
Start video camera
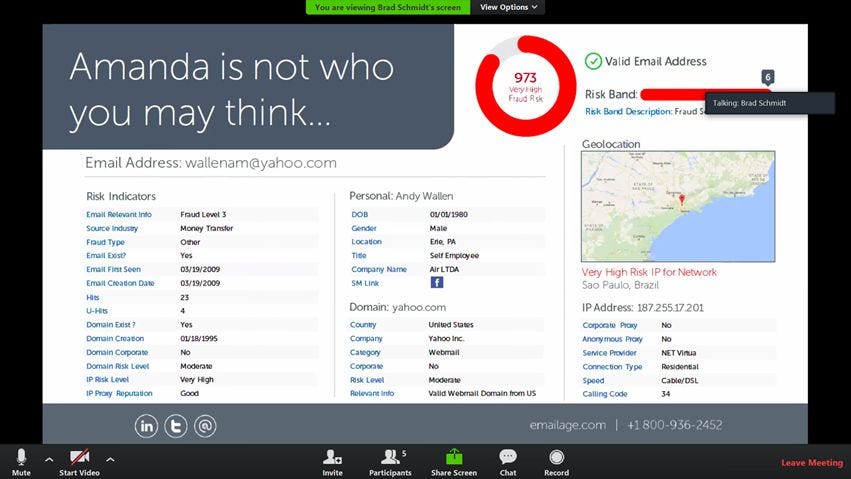point(79,462)
